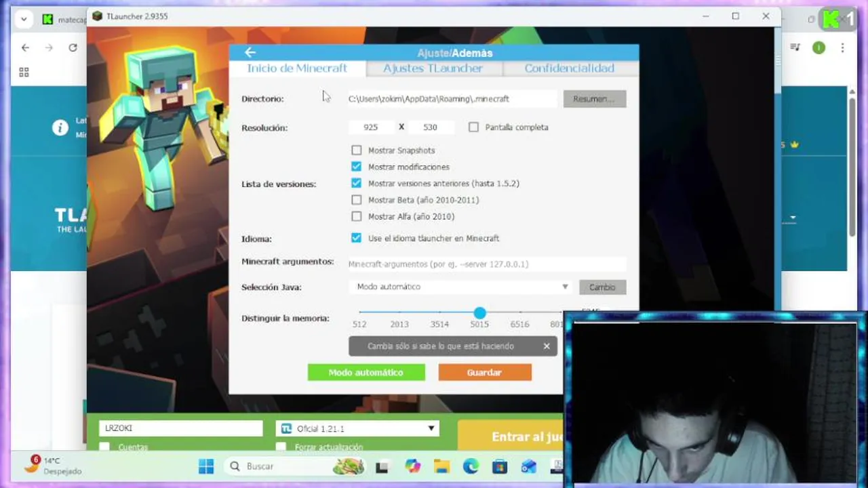
Task: Open the Windows Start menu
Action: pyautogui.click(x=206, y=466)
